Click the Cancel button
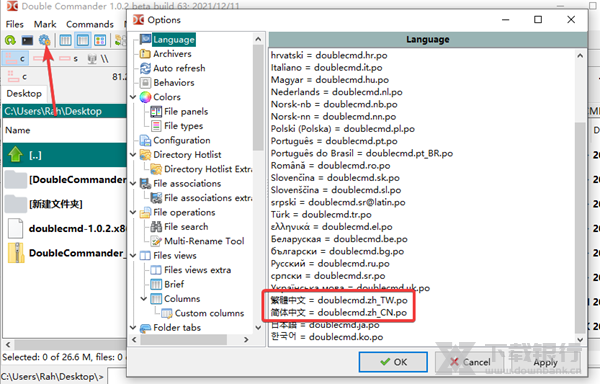 470,362
